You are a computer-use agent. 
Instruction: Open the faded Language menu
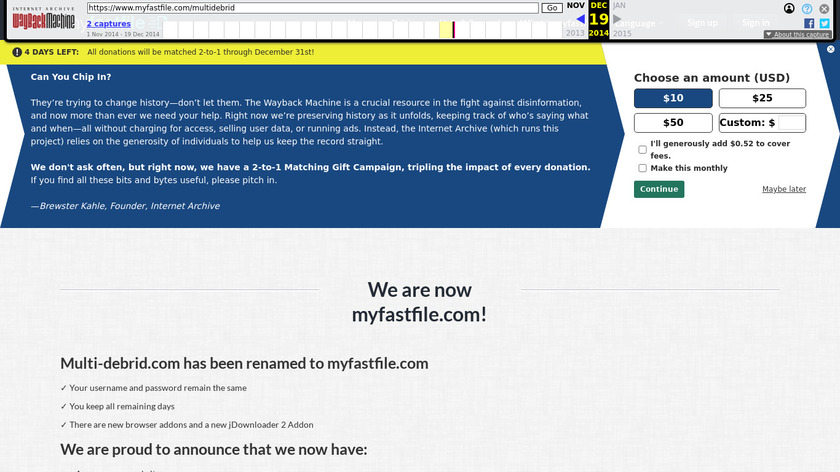637,23
